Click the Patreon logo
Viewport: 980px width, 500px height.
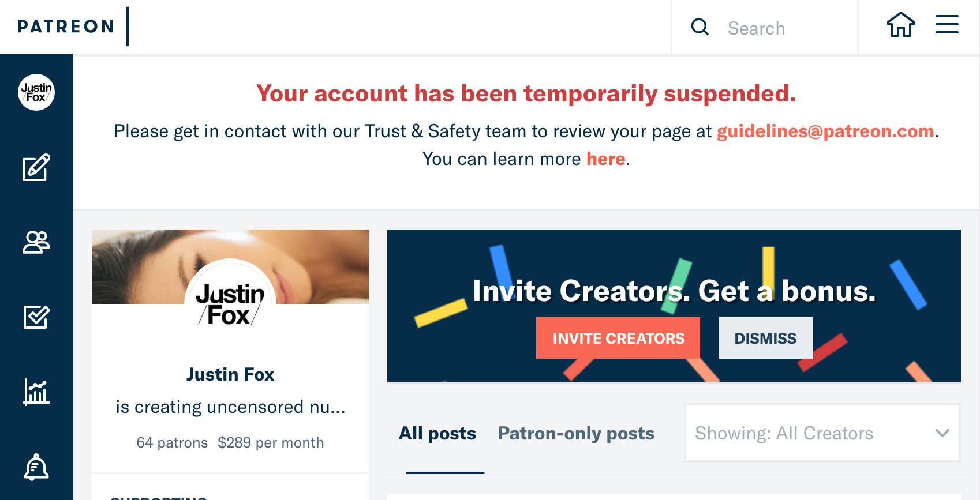65,27
